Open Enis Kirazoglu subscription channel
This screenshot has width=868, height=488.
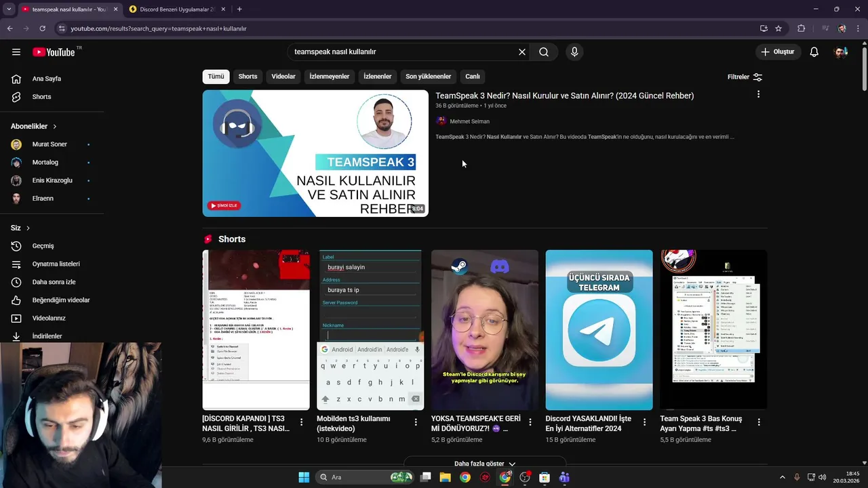pyautogui.click(x=52, y=180)
